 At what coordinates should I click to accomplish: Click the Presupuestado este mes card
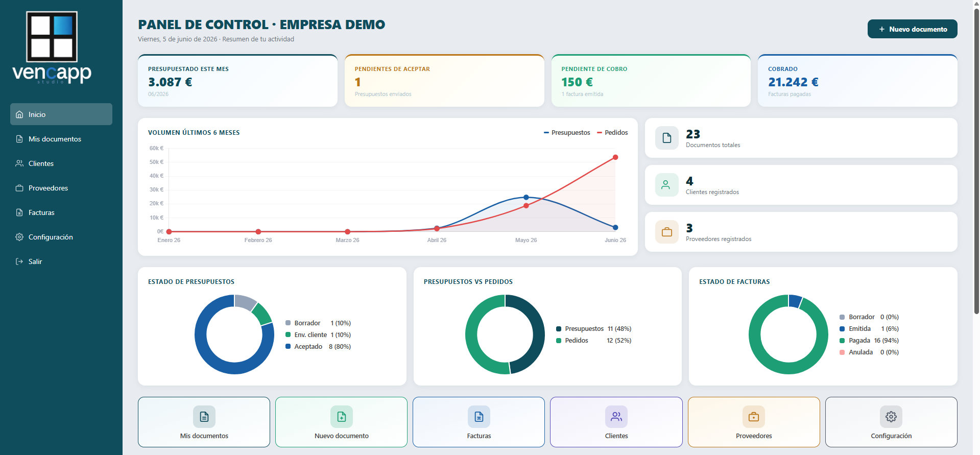point(237,81)
